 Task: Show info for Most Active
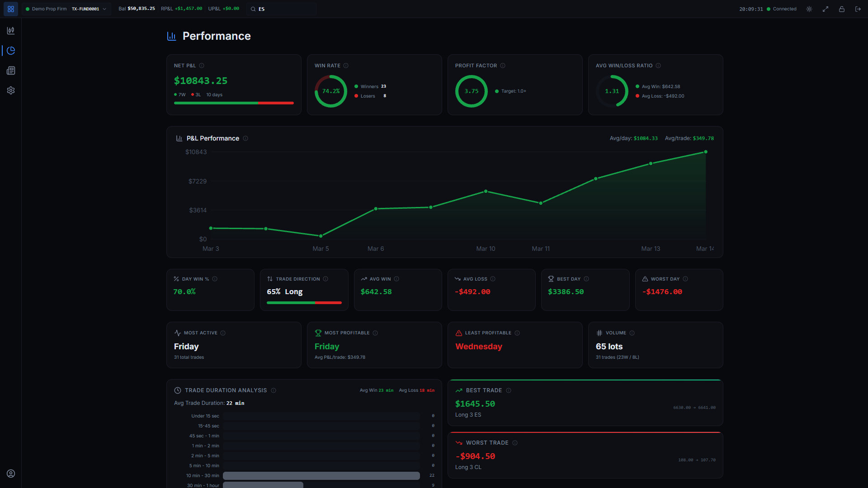coord(223,333)
